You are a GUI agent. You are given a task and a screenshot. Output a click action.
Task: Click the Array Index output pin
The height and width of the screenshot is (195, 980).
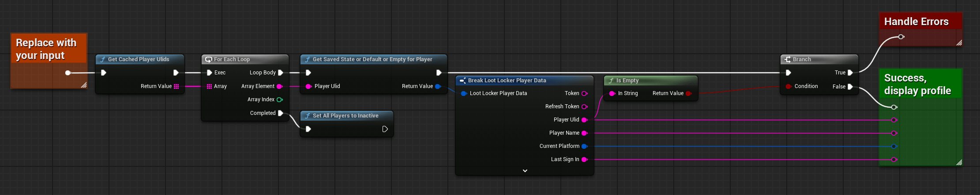[x=279, y=100]
